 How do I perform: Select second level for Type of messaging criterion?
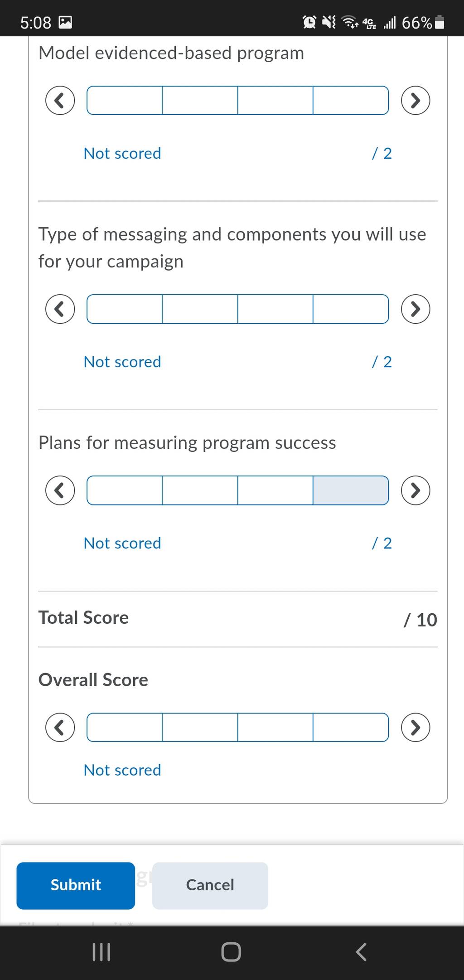point(200,309)
